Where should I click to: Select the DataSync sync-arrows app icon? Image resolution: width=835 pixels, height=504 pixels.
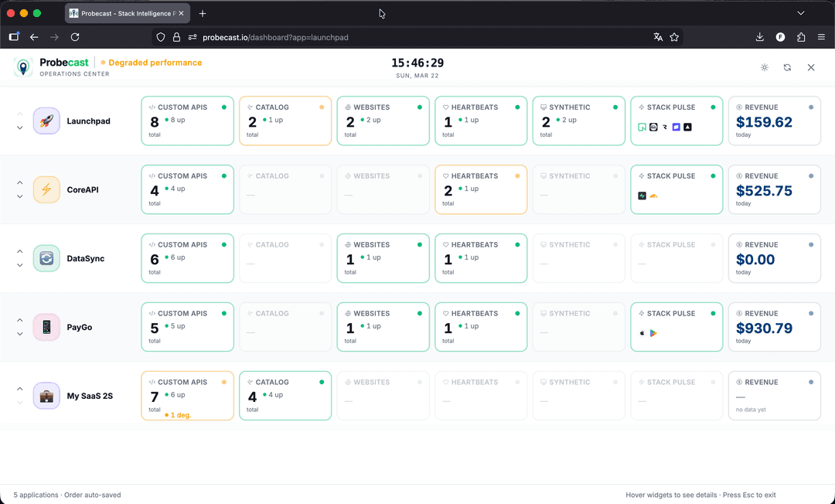coord(46,258)
